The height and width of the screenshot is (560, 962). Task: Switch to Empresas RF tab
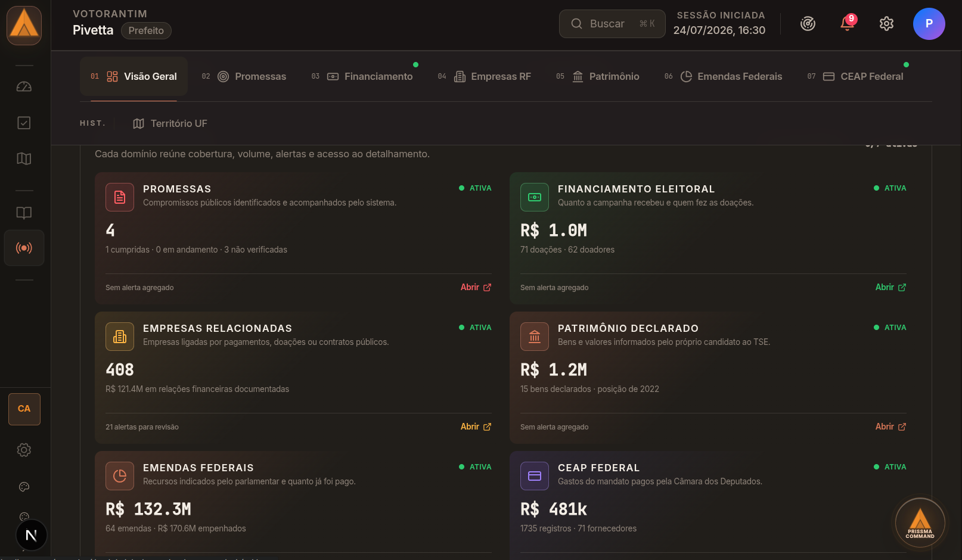point(484,76)
